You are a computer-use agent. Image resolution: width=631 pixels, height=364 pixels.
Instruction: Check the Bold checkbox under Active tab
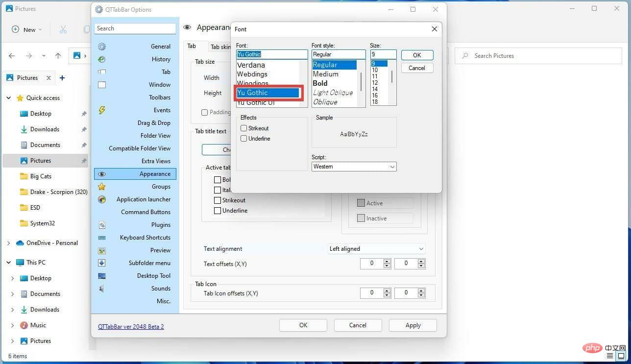[x=218, y=180]
